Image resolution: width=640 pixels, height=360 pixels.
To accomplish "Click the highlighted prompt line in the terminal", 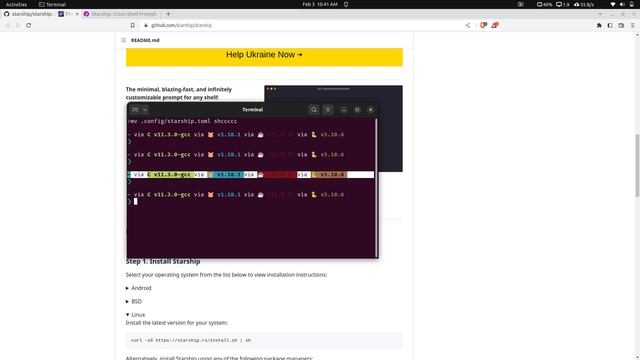I will coord(251,175).
